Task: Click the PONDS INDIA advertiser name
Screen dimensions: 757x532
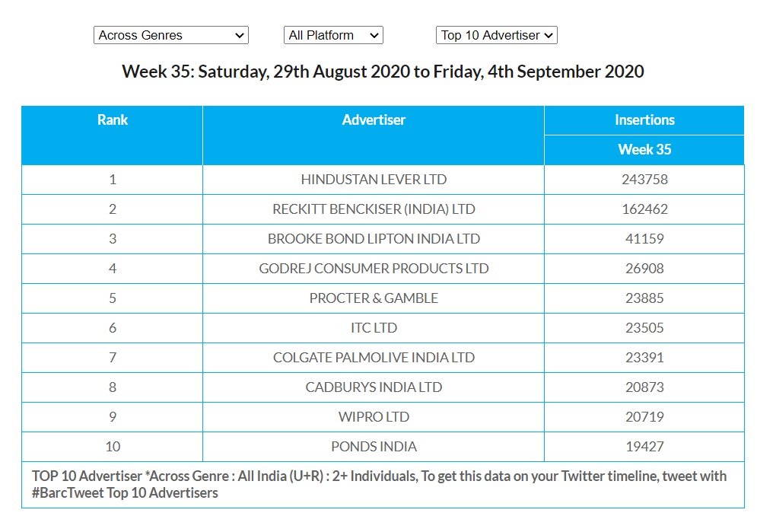Action: point(374,447)
